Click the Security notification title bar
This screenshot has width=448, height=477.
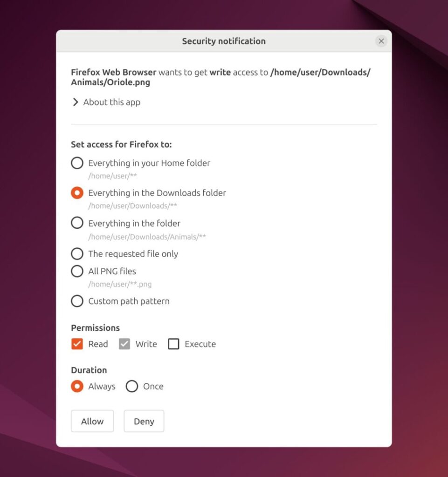(224, 41)
